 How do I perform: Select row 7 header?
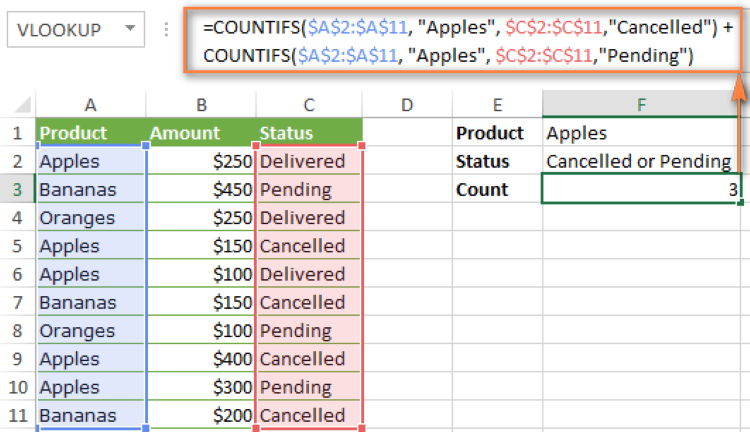click(17, 302)
